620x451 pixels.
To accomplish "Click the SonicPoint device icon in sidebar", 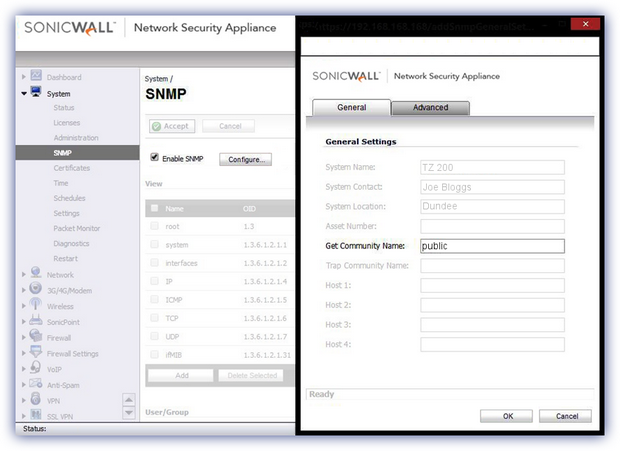I will click(x=36, y=320).
